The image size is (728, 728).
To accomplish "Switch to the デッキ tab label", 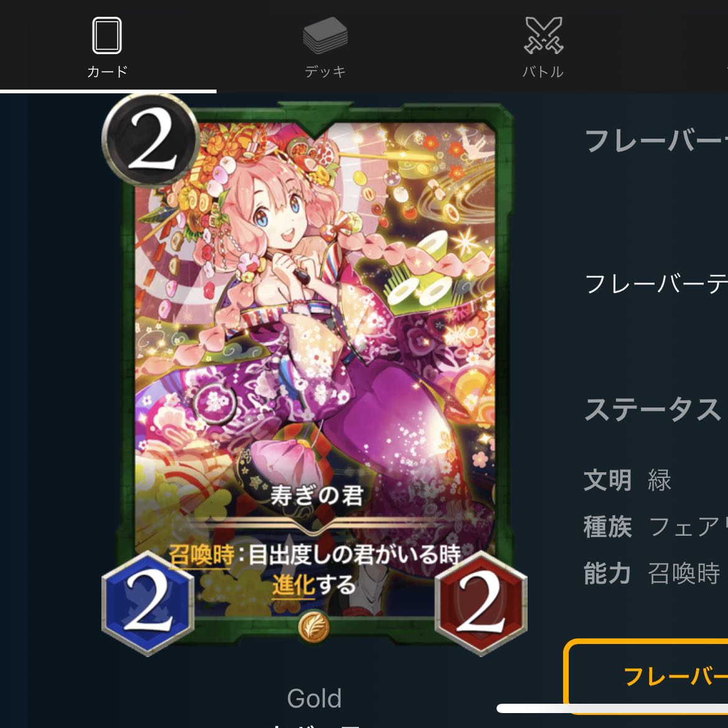I will click(325, 72).
